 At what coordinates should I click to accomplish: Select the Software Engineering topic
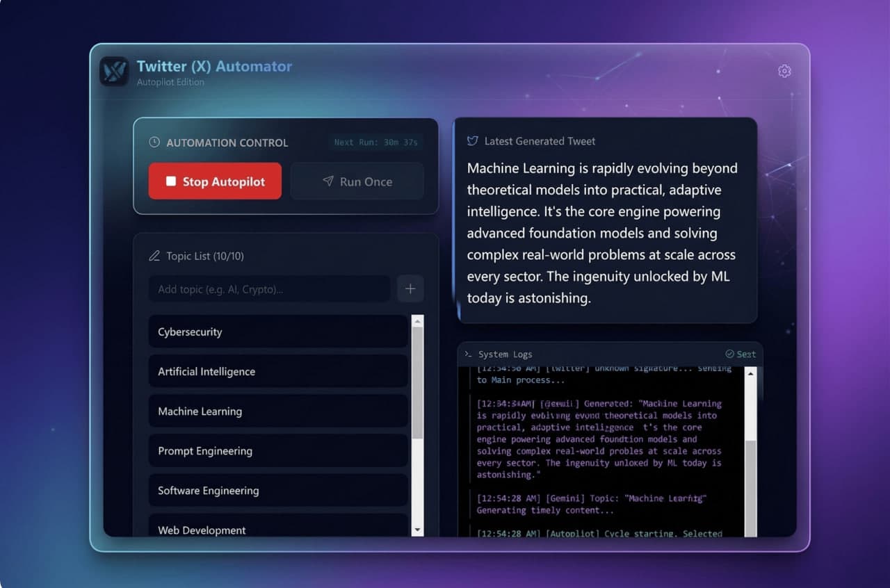tap(278, 490)
